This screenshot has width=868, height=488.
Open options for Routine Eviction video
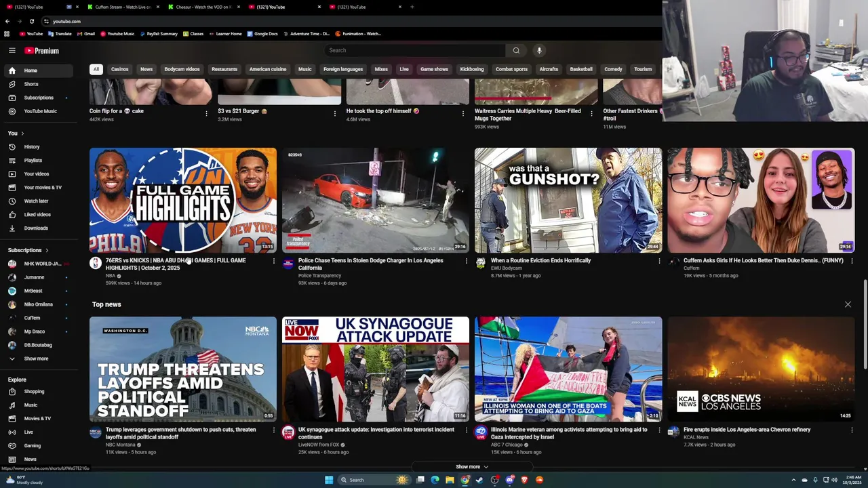[659, 261]
